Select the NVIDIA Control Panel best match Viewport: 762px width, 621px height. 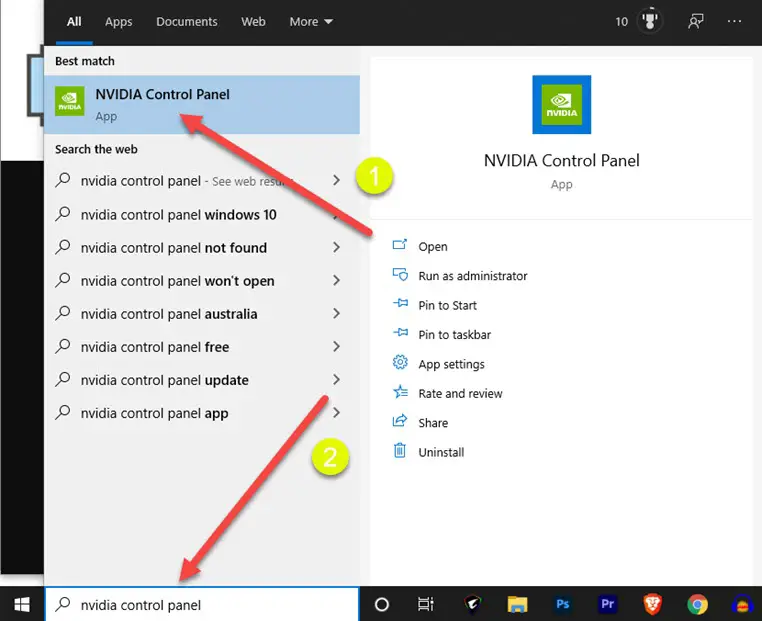coord(202,104)
